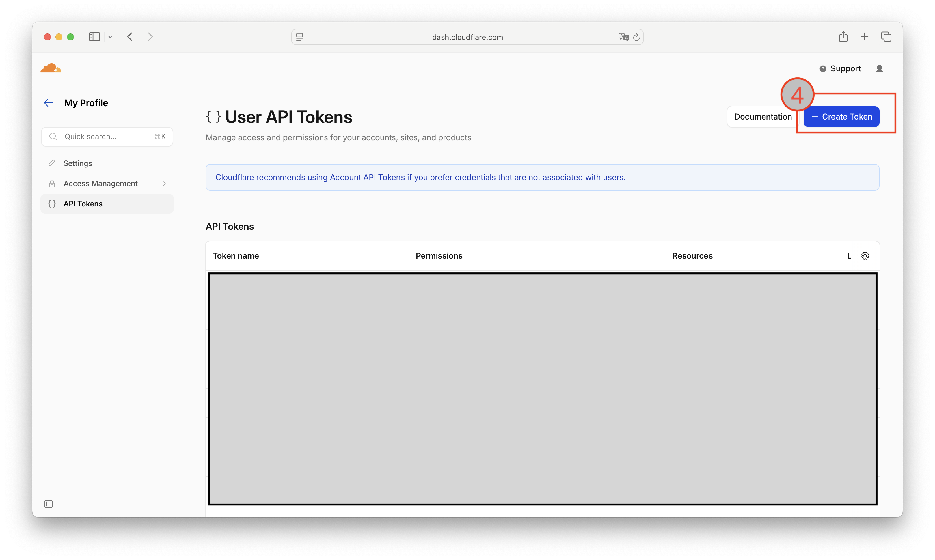Open Settings in sidebar
This screenshot has width=935, height=560.
107,163
